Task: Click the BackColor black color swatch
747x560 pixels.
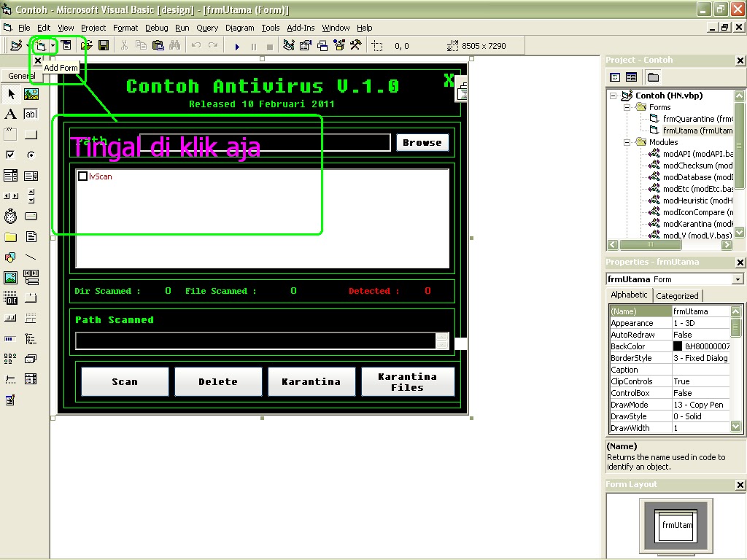Action: [678, 346]
